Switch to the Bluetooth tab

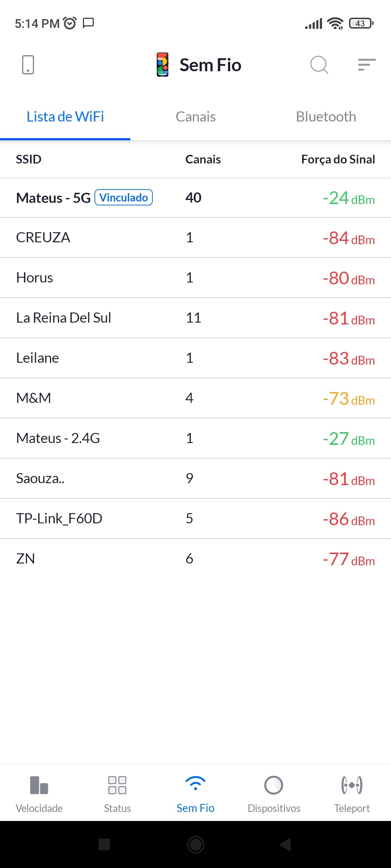pos(326,117)
